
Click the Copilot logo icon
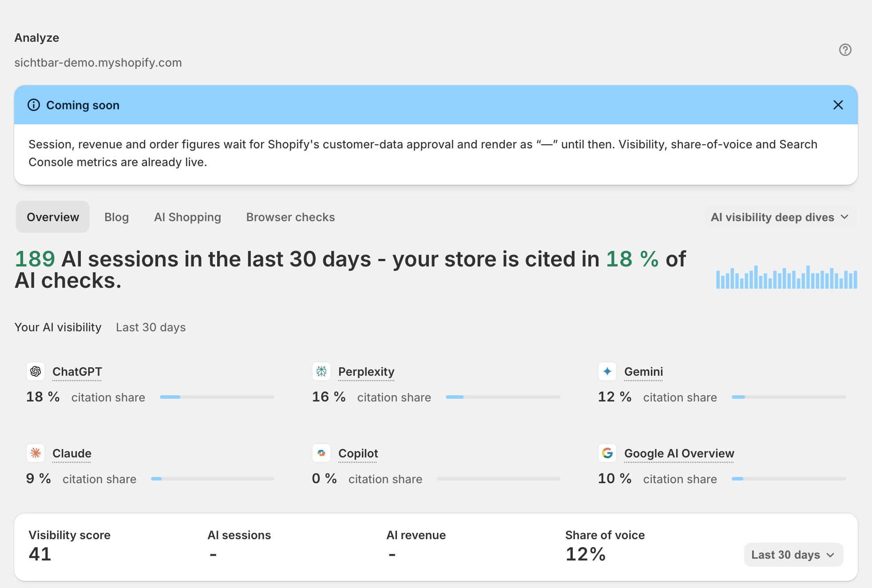pyautogui.click(x=321, y=453)
